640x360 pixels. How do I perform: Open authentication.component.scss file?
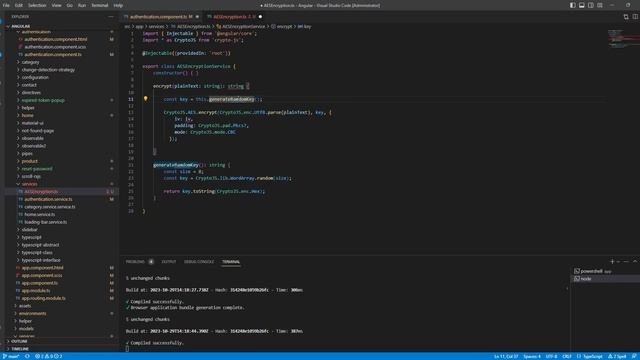[55, 47]
